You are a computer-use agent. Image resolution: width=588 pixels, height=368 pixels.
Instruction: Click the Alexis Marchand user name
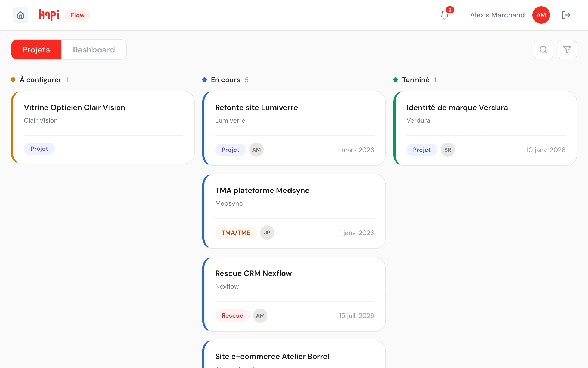497,15
